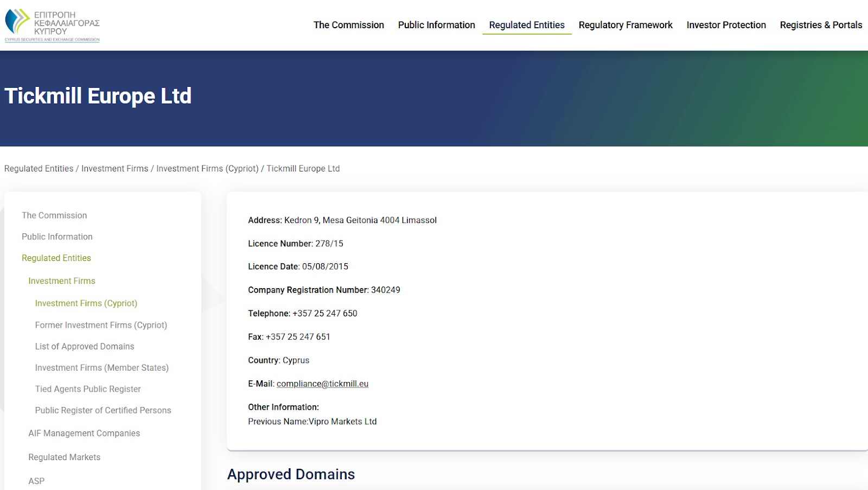Select Public Information in sidebar
This screenshot has height=490, width=868.
point(57,237)
